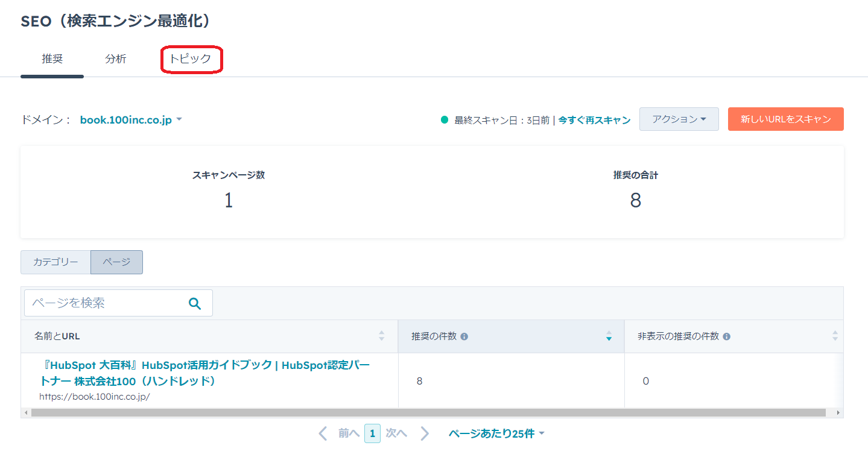Click the horizontal table scrollbar
The height and width of the screenshot is (469, 868).
pyautogui.click(x=428, y=413)
